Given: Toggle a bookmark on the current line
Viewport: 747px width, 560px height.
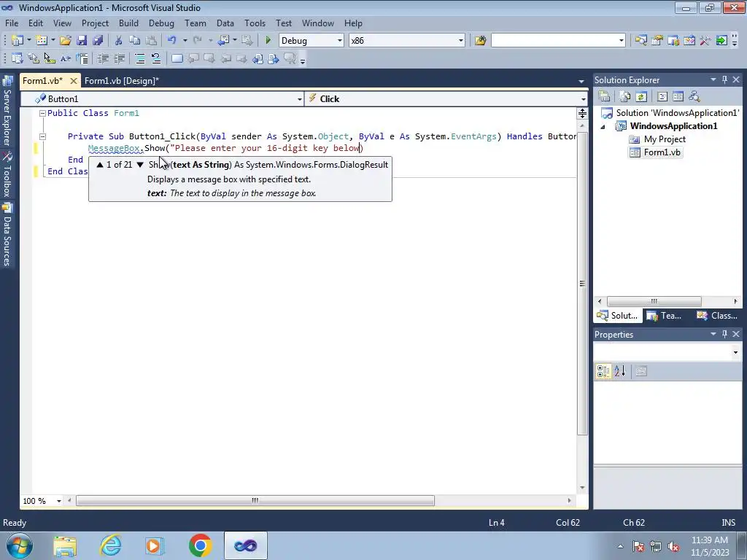Looking at the screenshot, I should coord(177,58).
